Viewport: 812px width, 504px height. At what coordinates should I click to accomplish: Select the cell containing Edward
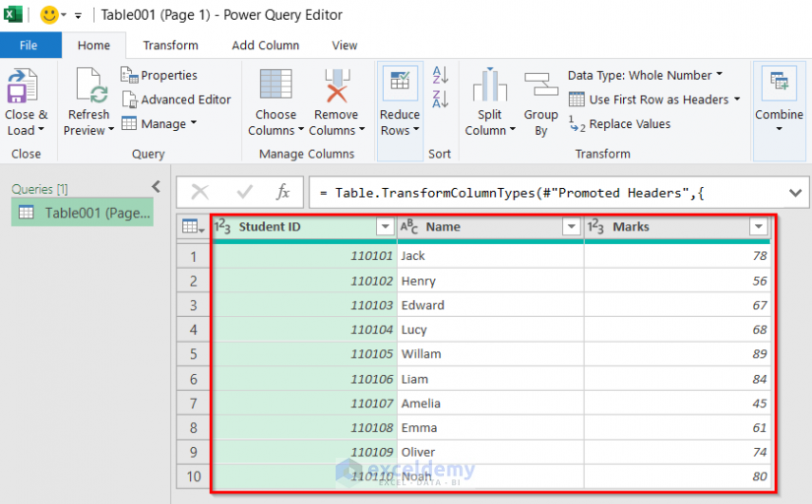[x=490, y=305]
